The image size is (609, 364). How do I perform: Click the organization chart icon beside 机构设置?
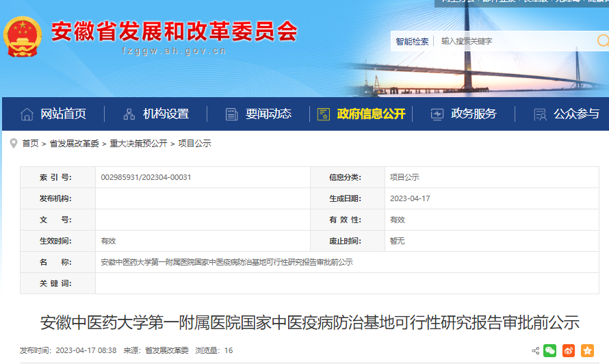click(129, 114)
